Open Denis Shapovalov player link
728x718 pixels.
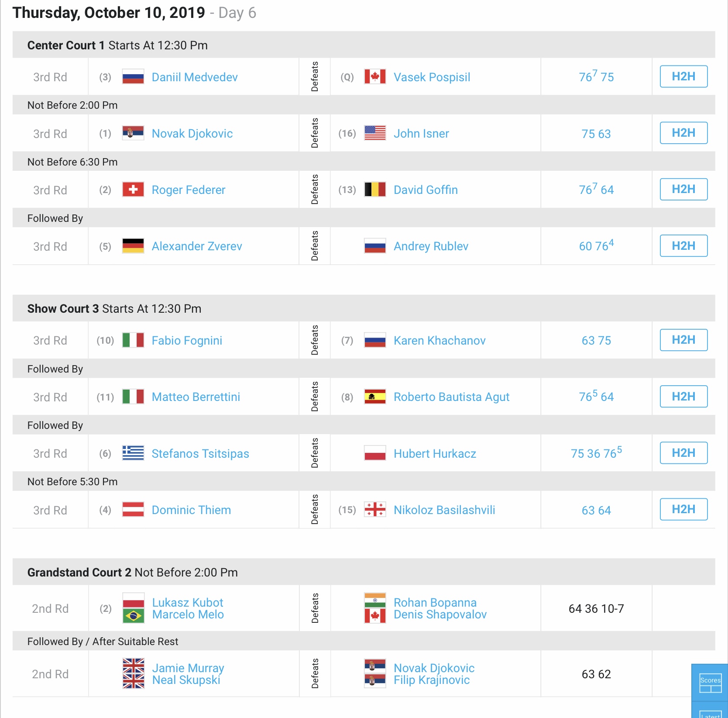tap(440, 614)
